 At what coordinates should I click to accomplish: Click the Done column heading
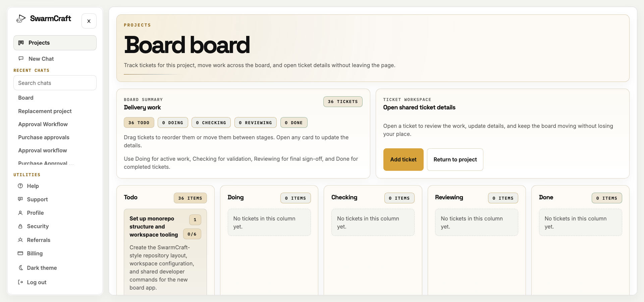coord(546,197)
